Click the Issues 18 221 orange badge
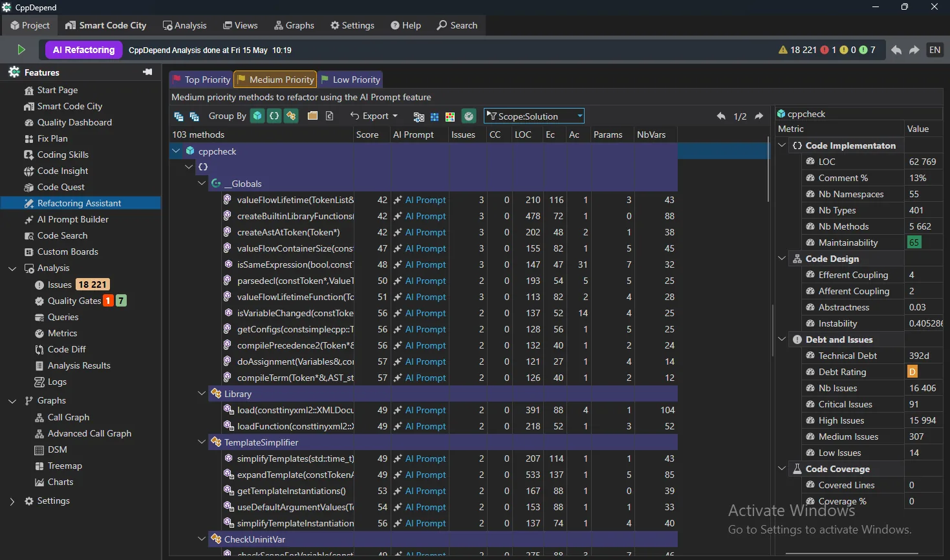This screenshot has width=950, height=560. (x=93, y=285)
